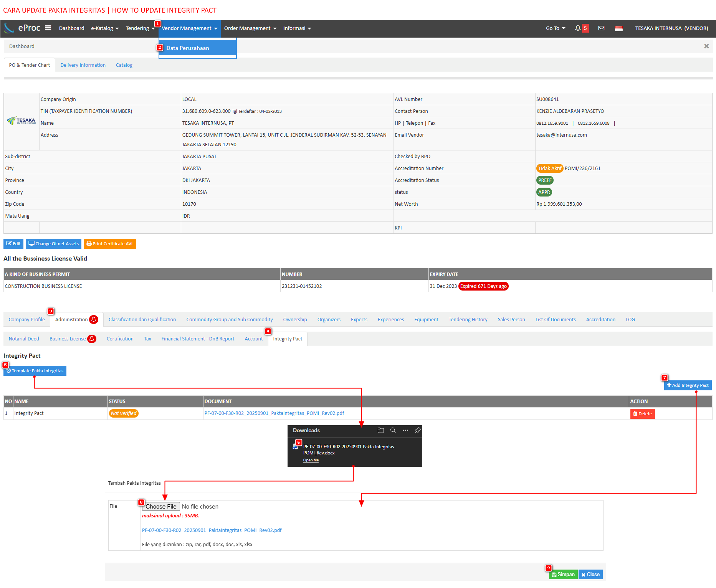This screenshot has height=588, width=716.
Task: Expand the e-Katalog dropdown menu
Action: 105,28
